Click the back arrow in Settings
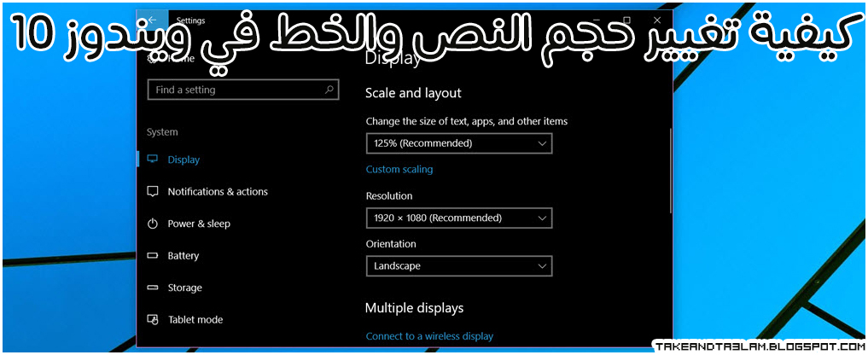The image size is (868, 355). pyautogui.click(x=152, y=20)
